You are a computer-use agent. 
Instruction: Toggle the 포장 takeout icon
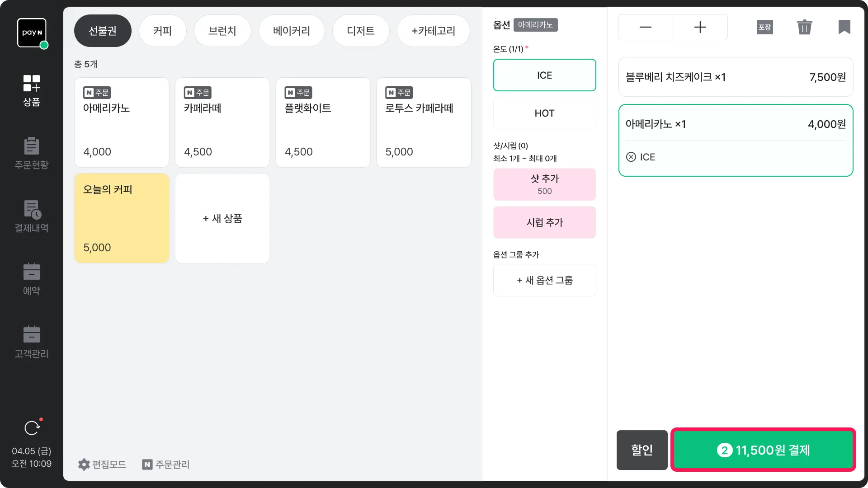764,27
